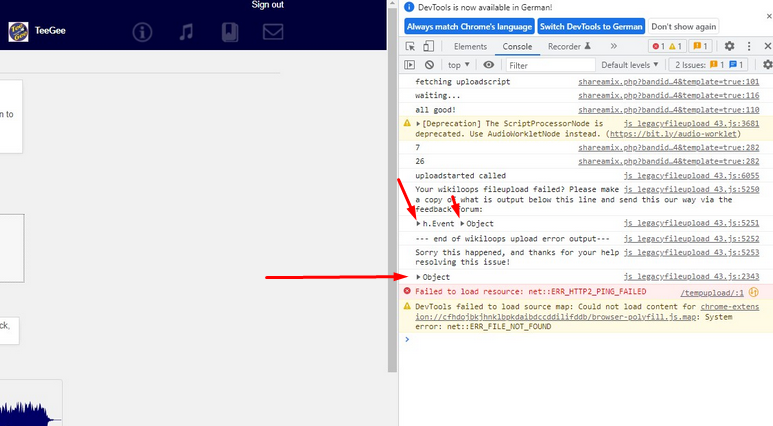Select the log line reading 26
The height and width of the screenshot is (426, 773).
[x=420, y=161]
